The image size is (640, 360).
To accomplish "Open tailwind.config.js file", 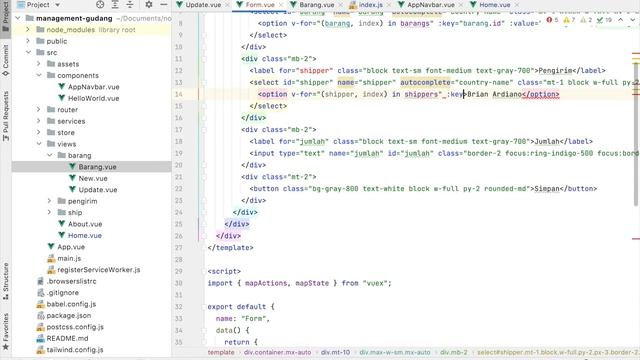I will pyautogui.click(x=75, y=350).
